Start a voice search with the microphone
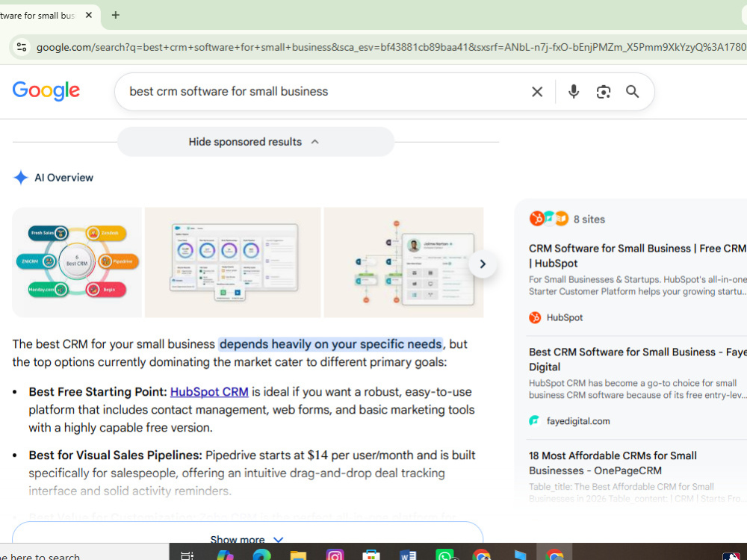Screen dimensions: 747x560 (x=574, y=91)
